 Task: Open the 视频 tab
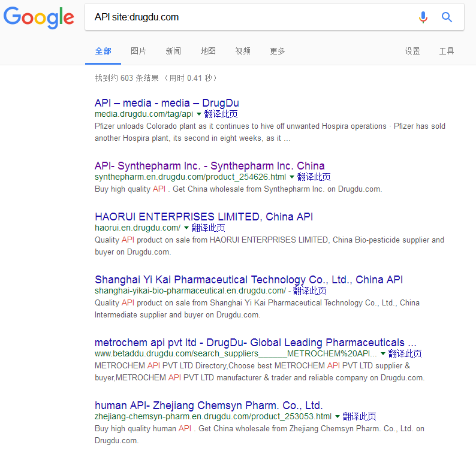[243, 52]
